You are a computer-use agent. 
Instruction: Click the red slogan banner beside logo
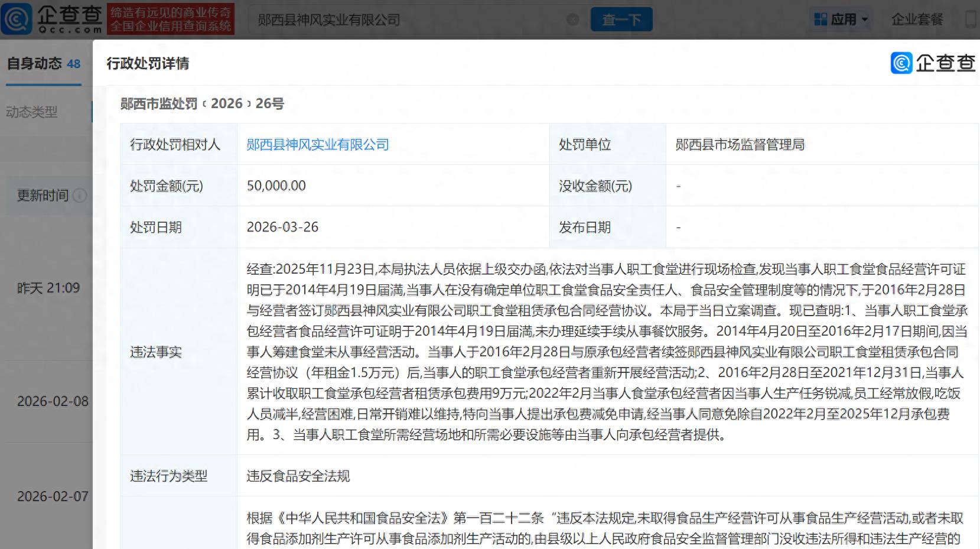tap(171, 19)
